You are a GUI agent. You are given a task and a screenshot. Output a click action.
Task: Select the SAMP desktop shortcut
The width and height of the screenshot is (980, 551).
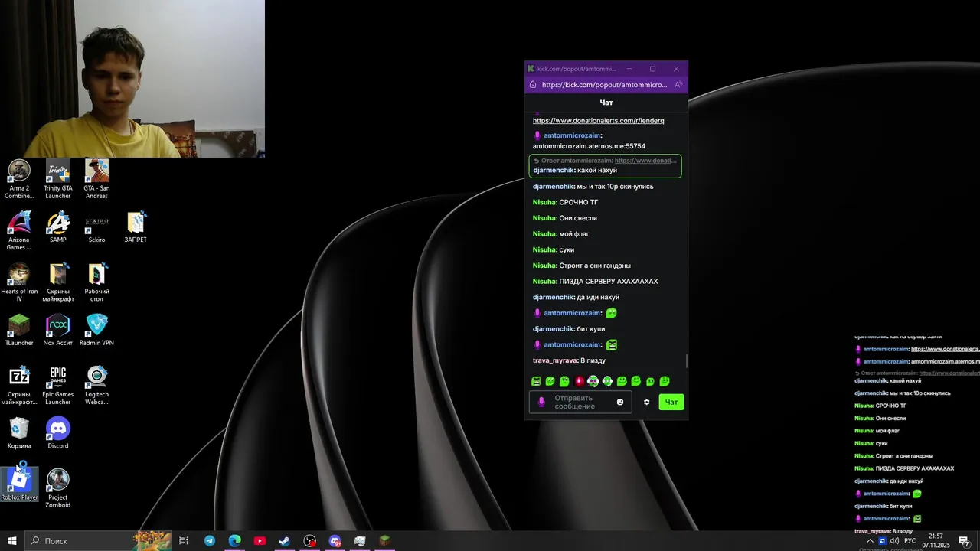coord(58,227)
